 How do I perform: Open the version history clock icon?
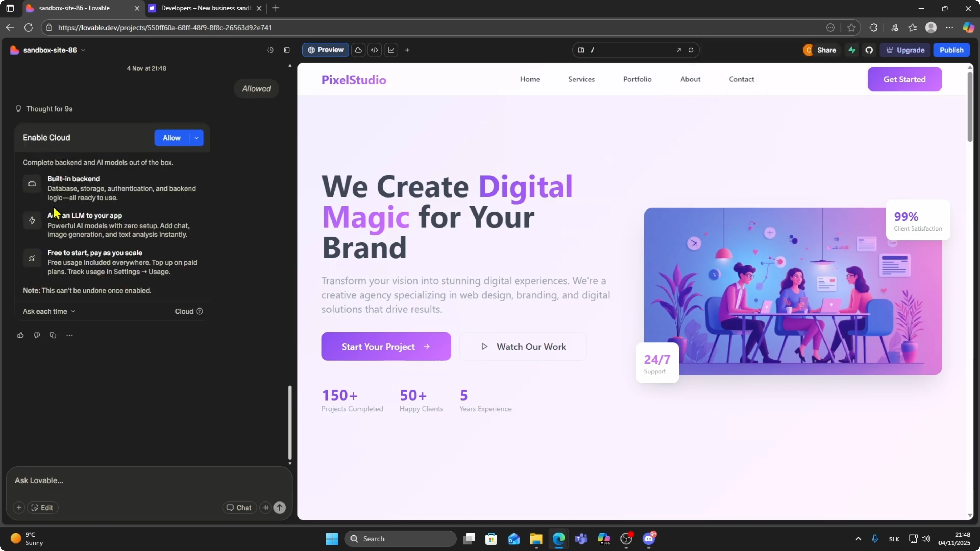270,50
